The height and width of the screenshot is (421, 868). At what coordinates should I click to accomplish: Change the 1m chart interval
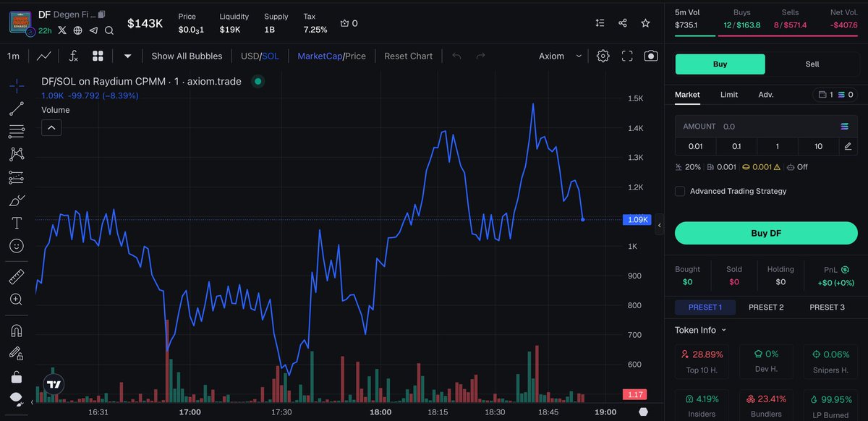pos(13,56)
